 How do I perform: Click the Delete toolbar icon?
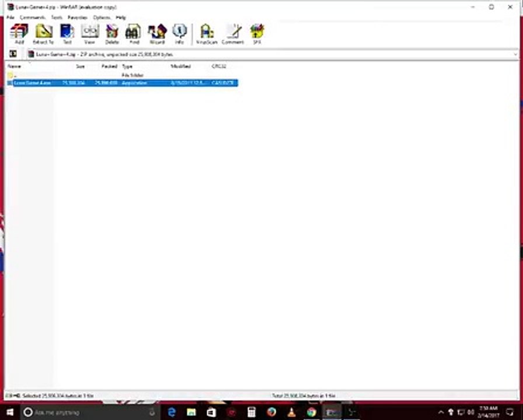(x=112, y=34)
